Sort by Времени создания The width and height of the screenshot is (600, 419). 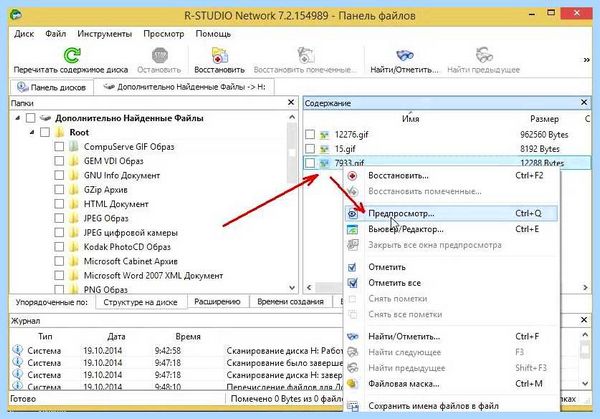290,302
